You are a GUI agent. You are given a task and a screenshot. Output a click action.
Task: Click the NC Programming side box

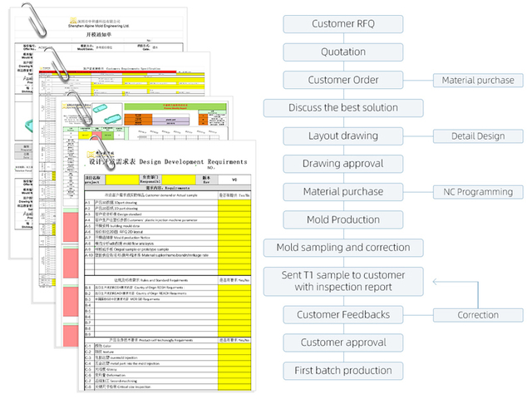[x=478, y=192]
